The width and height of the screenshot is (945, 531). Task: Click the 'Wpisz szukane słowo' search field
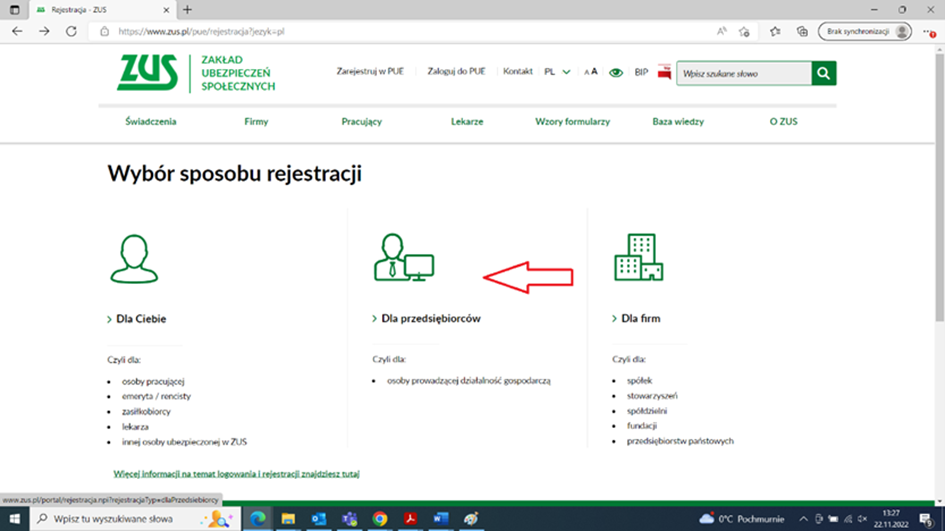(x=743, y=73)
